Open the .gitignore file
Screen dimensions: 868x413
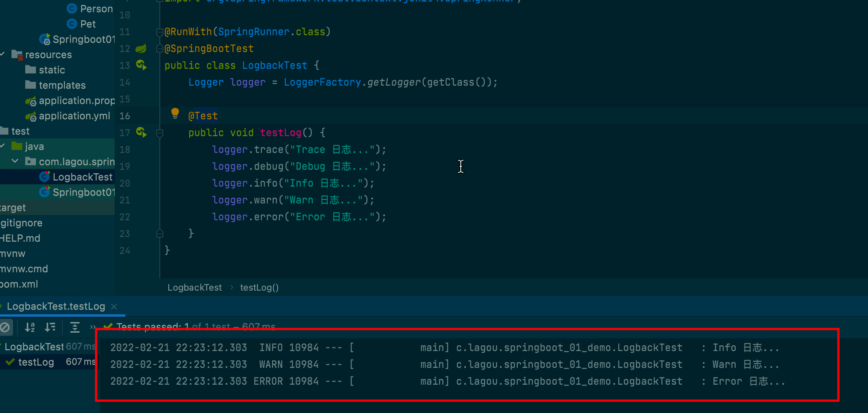point(21,223)
